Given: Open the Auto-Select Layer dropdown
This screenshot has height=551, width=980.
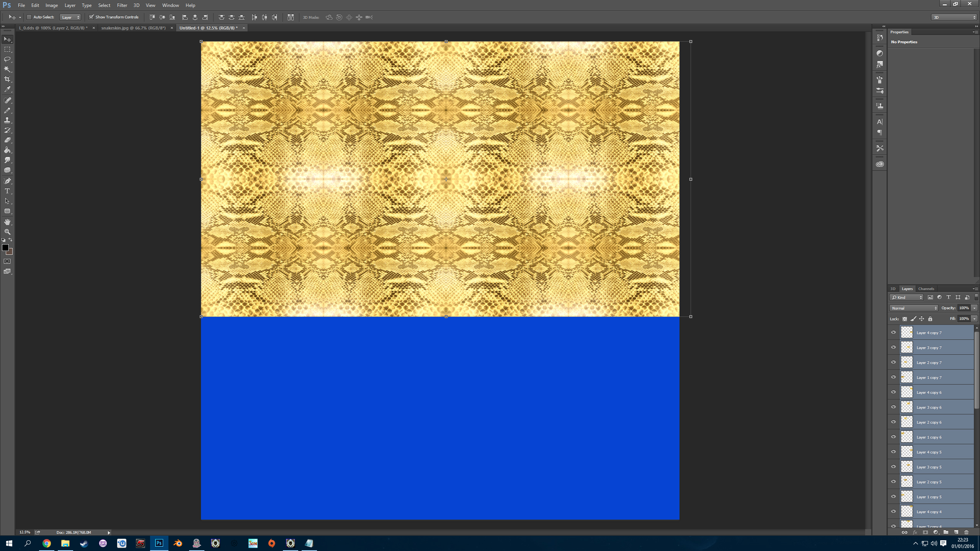Looking at the screenshot, I should coord(70,17).
